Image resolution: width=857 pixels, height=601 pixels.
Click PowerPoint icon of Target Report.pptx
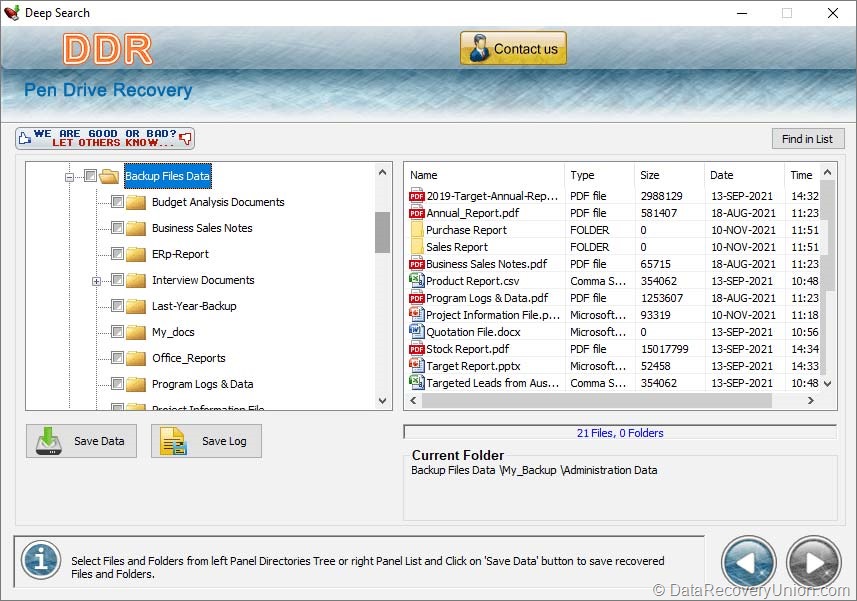417,366
